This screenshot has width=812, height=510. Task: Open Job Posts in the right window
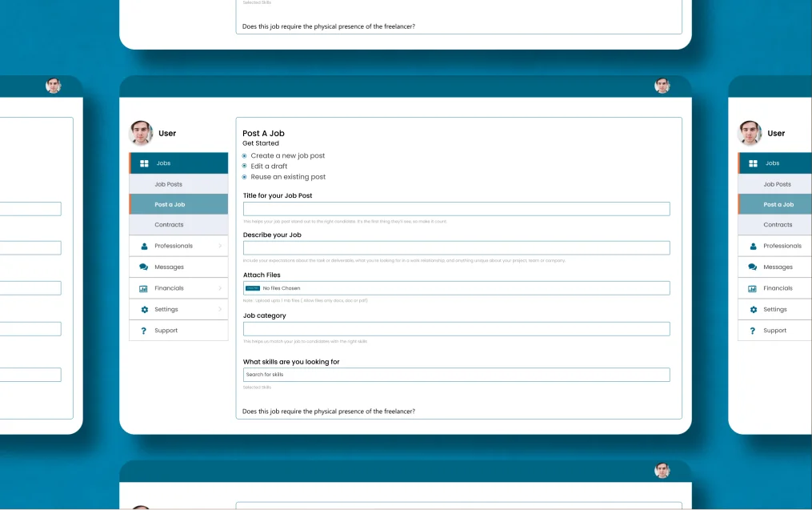pos(774,184)
